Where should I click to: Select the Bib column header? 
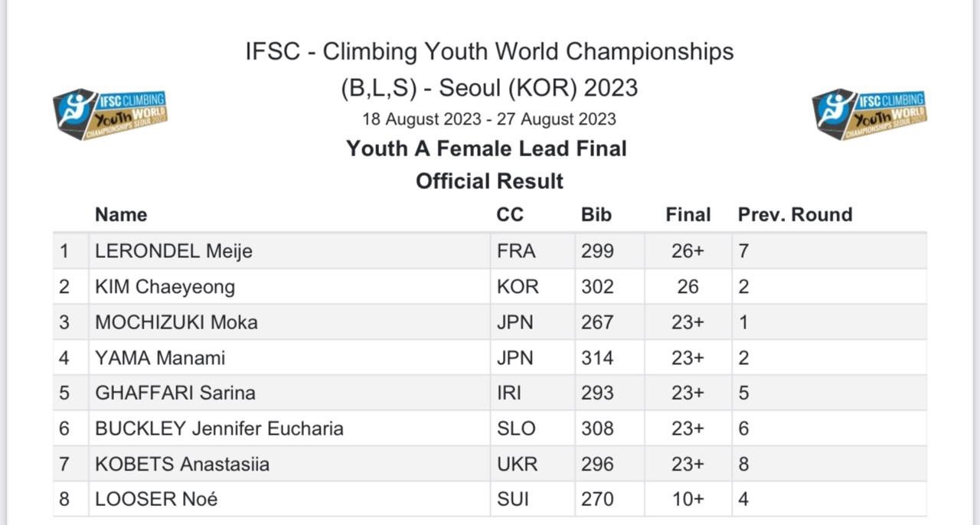[596, 215]
